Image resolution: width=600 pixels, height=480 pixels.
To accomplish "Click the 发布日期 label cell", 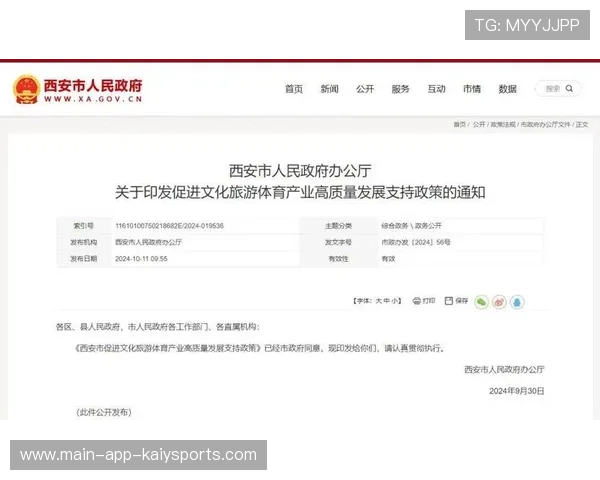I will pyautogui.click(x=84, y=259).
